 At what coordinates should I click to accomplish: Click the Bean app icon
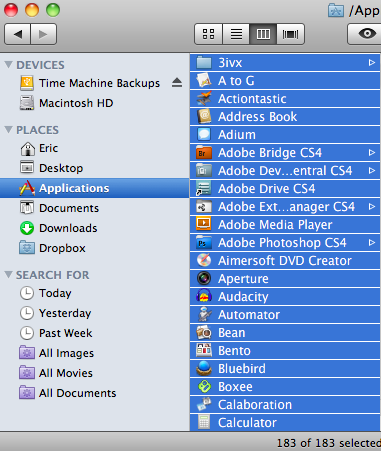click(x=204, y=332)
